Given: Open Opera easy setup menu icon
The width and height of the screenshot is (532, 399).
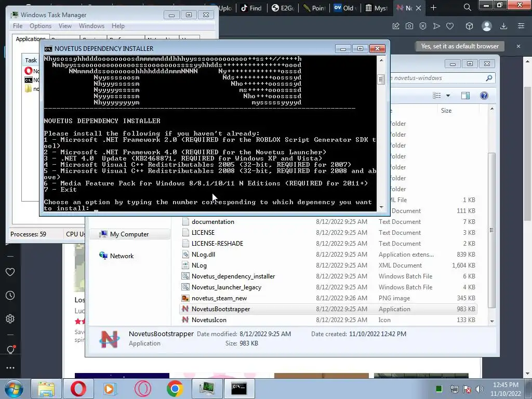Looking at the screenshot, I should click(x=521, y=26).
